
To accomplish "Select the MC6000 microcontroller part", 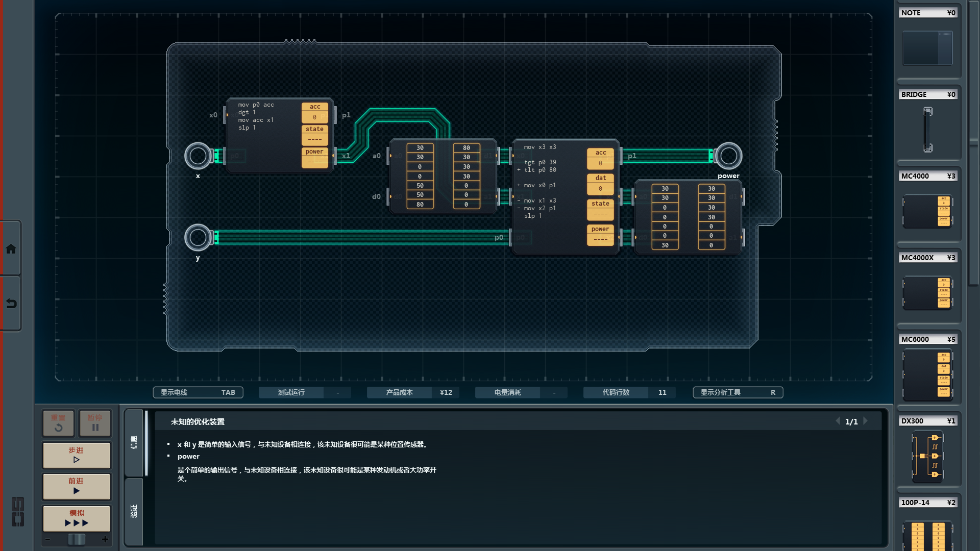I will coord(927,375).
